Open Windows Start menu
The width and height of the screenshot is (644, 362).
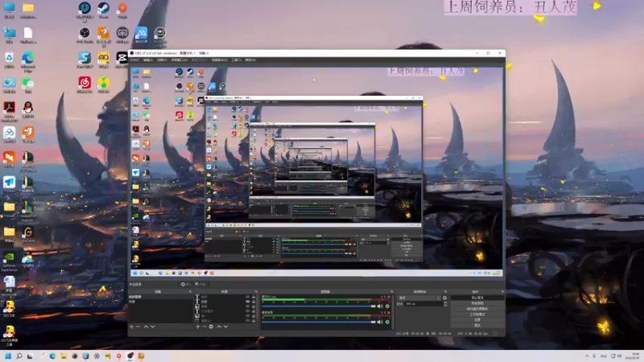point(8,356)
